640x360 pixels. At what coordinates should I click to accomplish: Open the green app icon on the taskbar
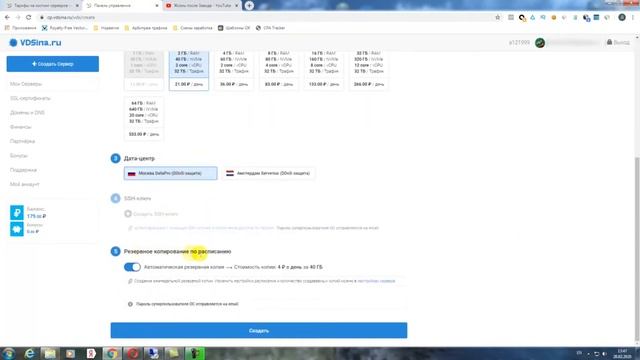[x=195, y=353]
